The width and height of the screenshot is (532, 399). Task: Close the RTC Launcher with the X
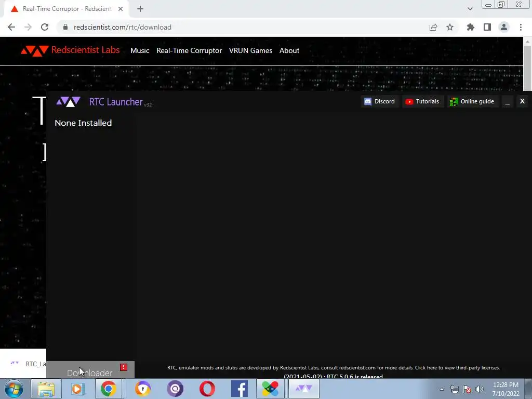522,101
